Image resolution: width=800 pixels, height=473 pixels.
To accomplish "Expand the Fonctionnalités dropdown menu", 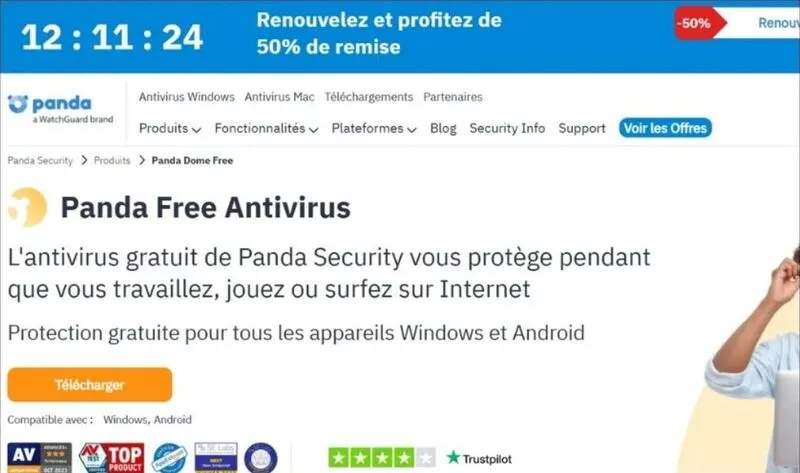I will tap(266, 129).
